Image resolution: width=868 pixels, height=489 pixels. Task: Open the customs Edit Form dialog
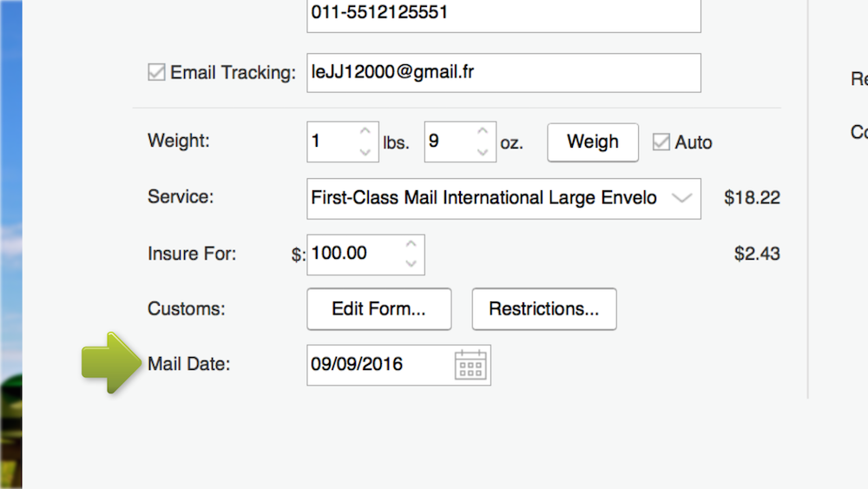coord(378,309)
